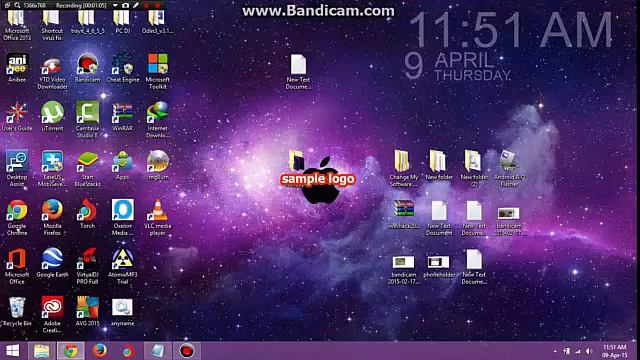Open AVG 2015 desktop shortcut
The image size is (640, 360).
point(87,311)
